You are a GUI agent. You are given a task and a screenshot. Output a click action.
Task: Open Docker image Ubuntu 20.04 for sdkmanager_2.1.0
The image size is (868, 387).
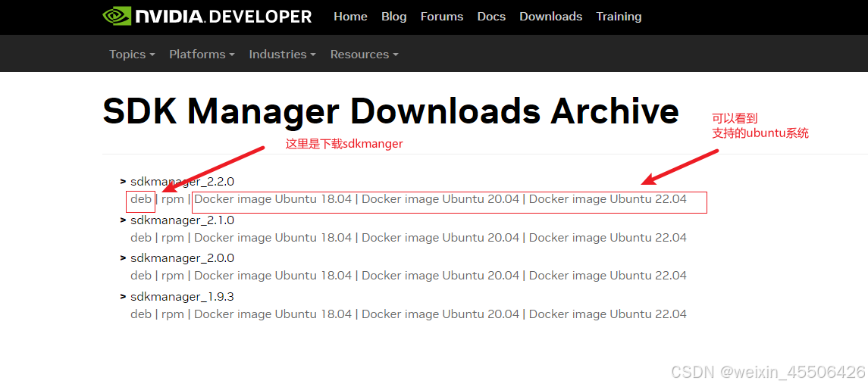440,238
